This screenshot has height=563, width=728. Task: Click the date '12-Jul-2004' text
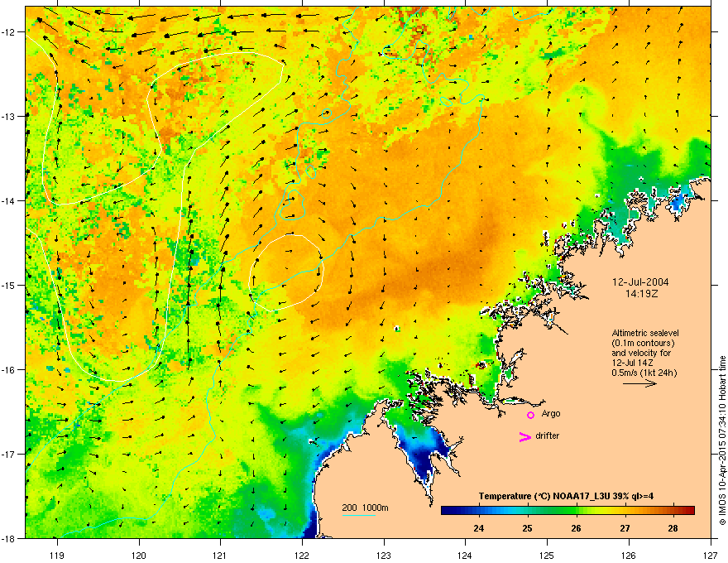(x=640, y=282)
